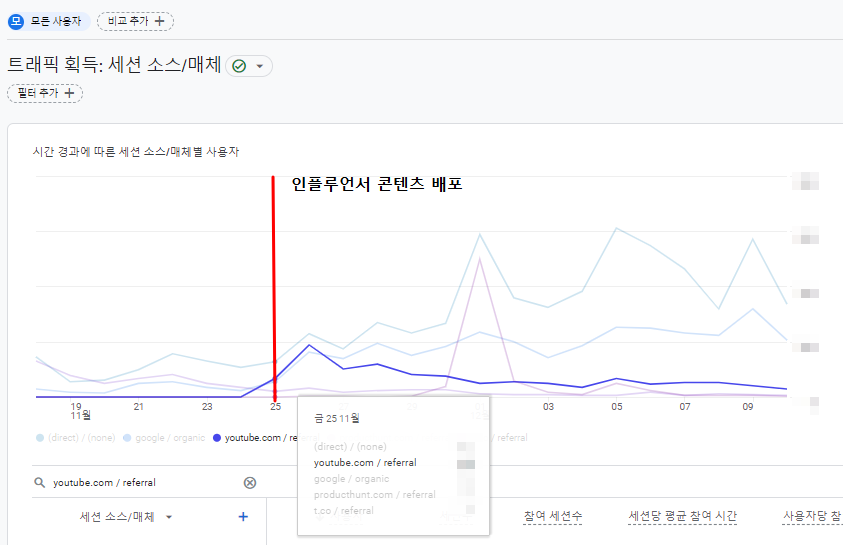Expand the dropdown arrow beside report title

[x=260, y=66]
